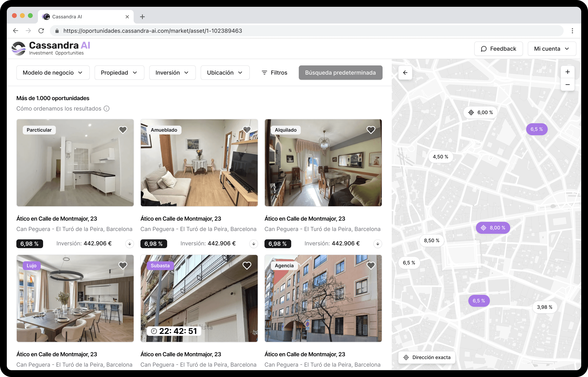Favorite the Lujo listing with its heart
Viewport: 588px width, 377px height.
pos(123,265)
